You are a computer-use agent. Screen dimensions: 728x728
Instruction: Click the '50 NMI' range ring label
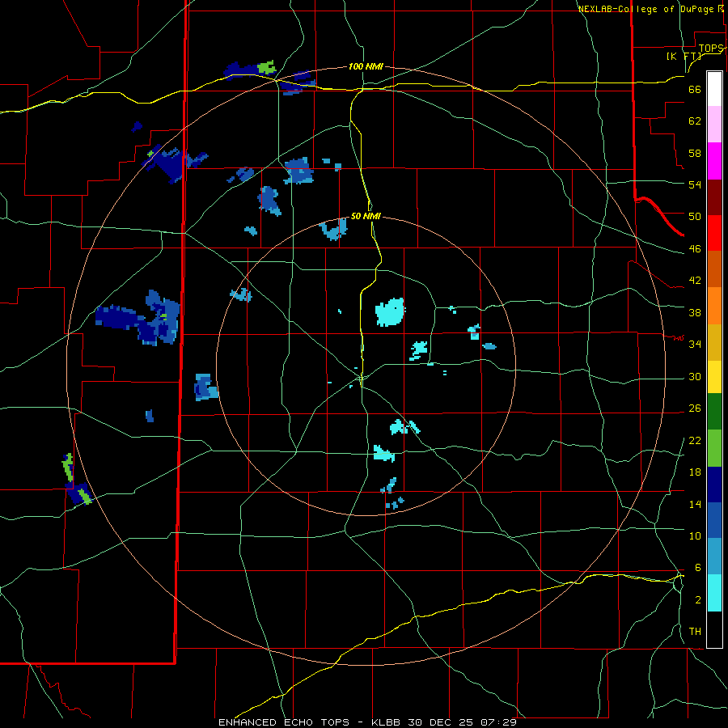point(366,216)
